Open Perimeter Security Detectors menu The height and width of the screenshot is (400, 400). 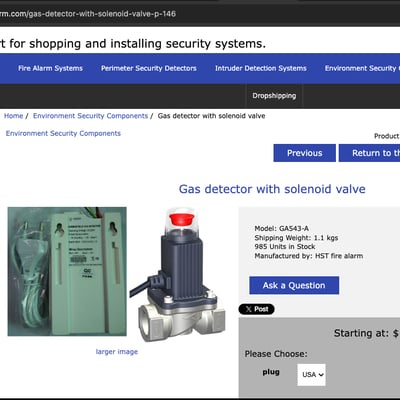click(x=149, y=68)
